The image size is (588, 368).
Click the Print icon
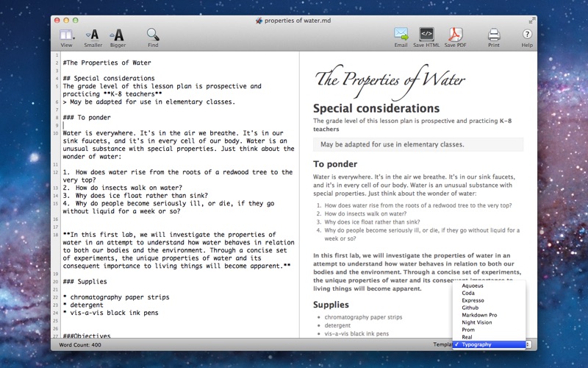click(x=494, y=35)
